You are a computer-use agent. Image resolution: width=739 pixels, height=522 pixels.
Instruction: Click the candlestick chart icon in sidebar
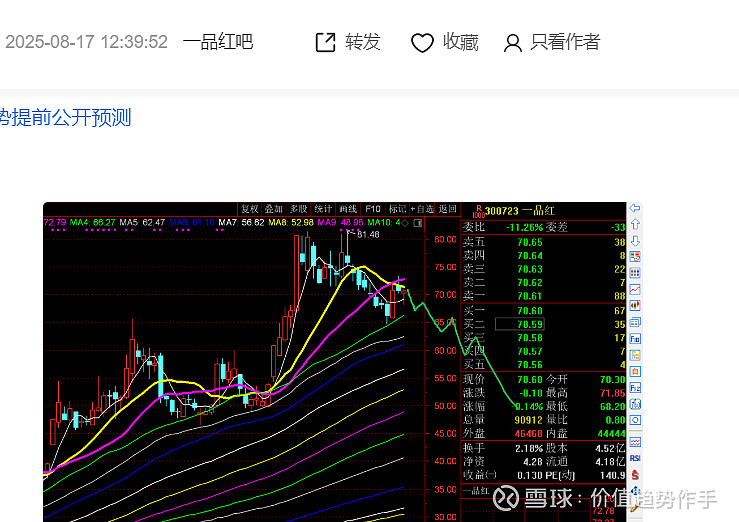tap(635, 306)
